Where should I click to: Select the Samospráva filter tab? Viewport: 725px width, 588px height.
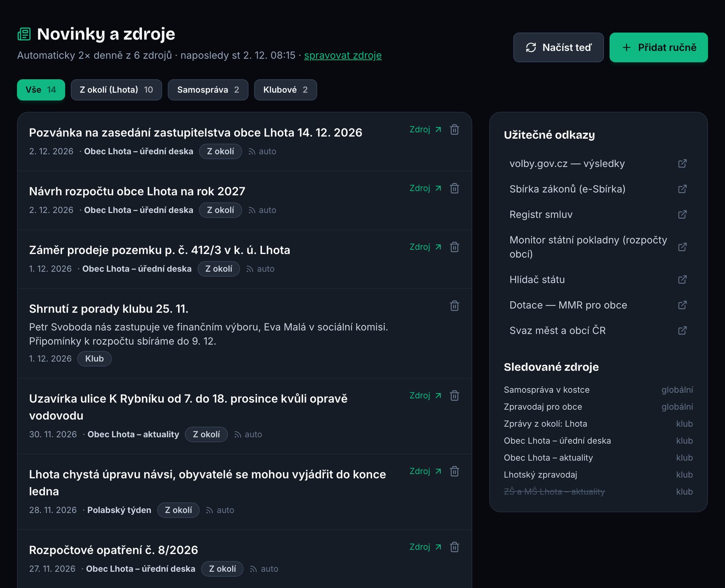[208, 90]
